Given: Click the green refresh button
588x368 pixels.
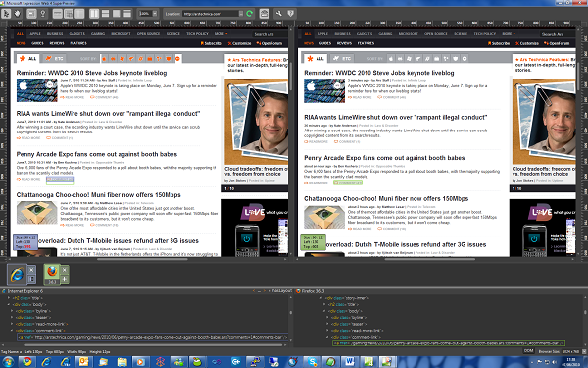Looking at the screenshot, I should tap(249, 14).
